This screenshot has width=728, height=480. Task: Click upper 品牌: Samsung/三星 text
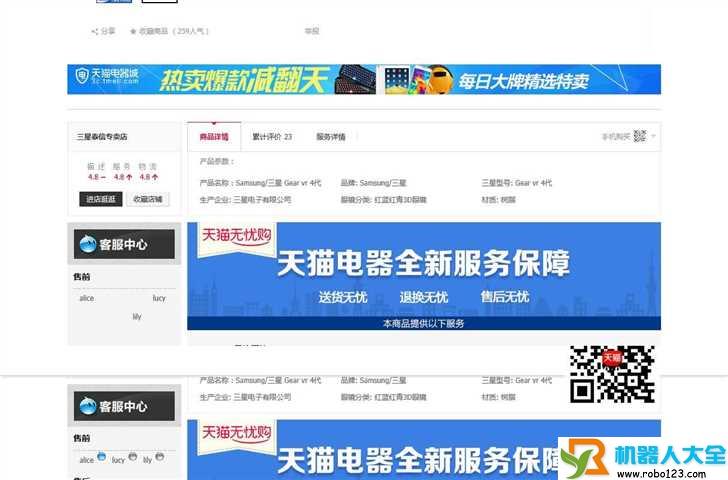(x=373, y=183)
